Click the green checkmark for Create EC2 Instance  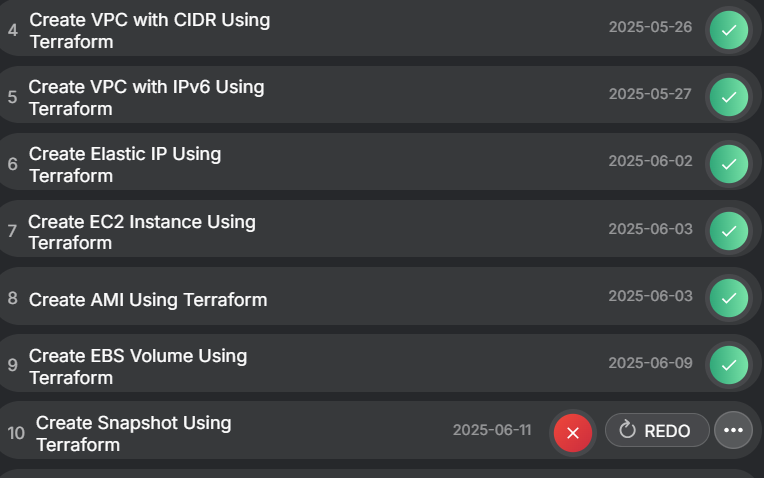(729, 231)
